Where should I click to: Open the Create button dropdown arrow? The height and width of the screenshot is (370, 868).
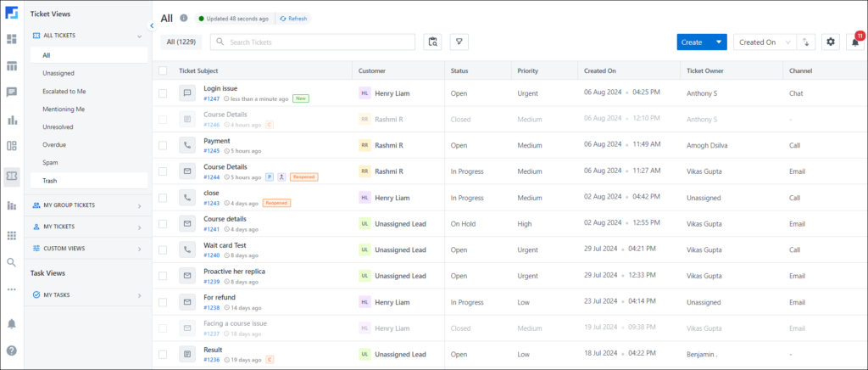[719, 42]
